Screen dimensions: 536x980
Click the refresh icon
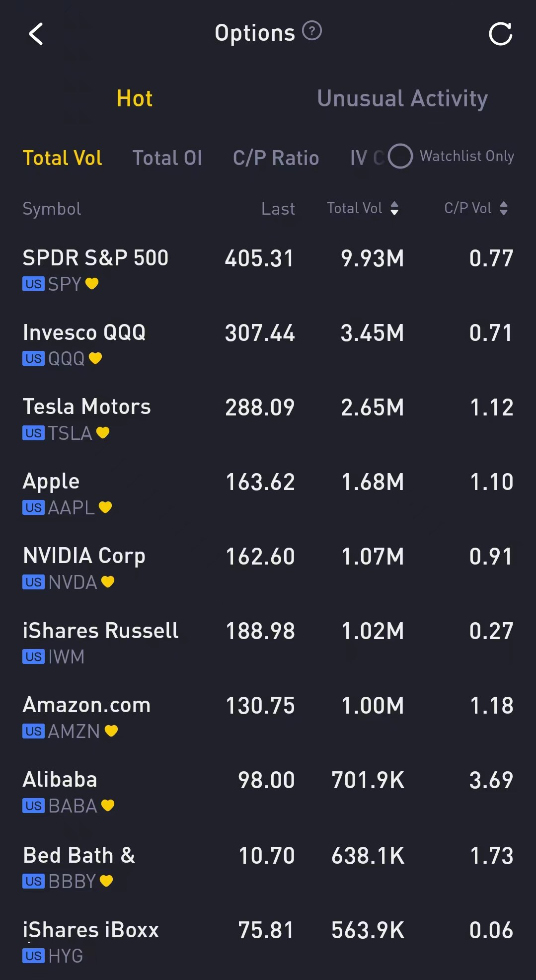[x=500, y=34]
